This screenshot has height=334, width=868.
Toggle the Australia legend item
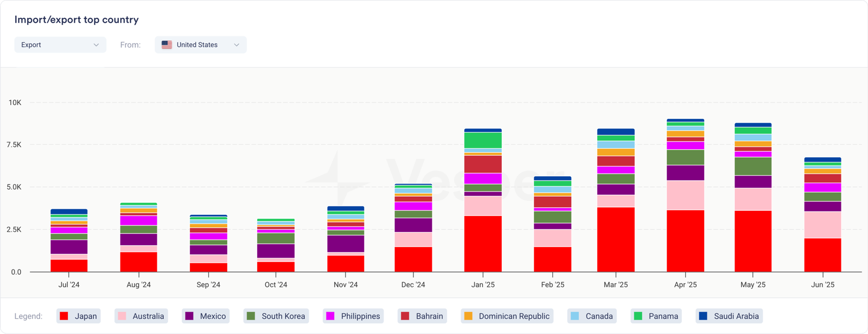point(141,316)
